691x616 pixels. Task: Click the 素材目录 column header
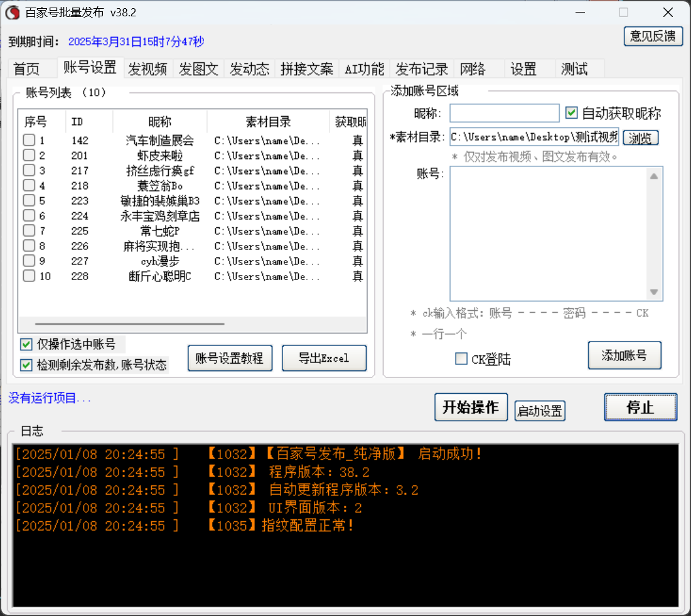tap(268, 121)
